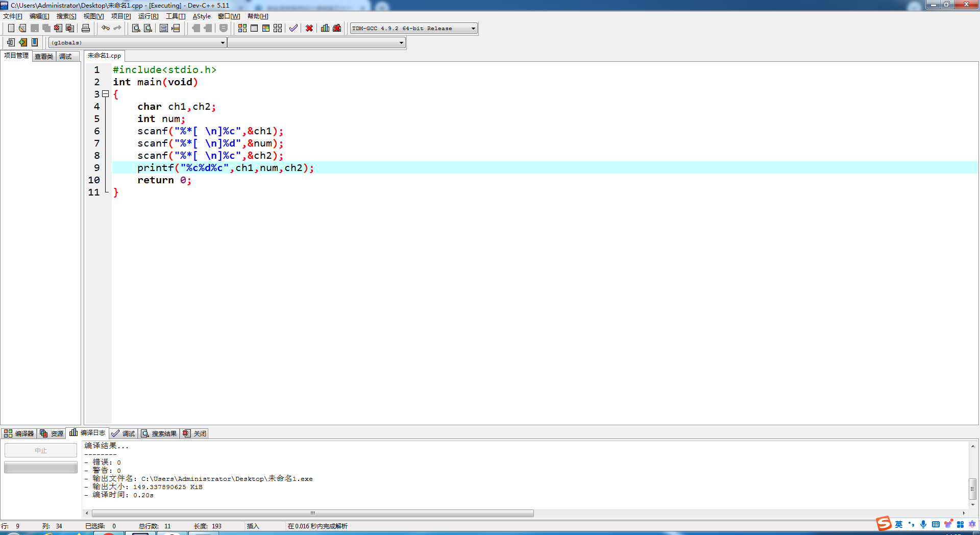Open the 搜索[S] menu
Image resolution: width=980 pixels, height=535 pixels.
(66, 16)
